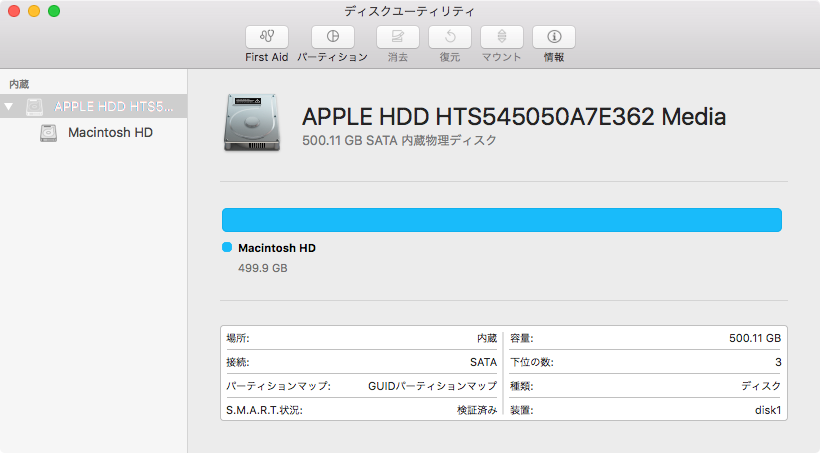The height and width of the screenshot is (453, 820).
Task: Click the 種類 value ディスク
Action: point(761,386)
